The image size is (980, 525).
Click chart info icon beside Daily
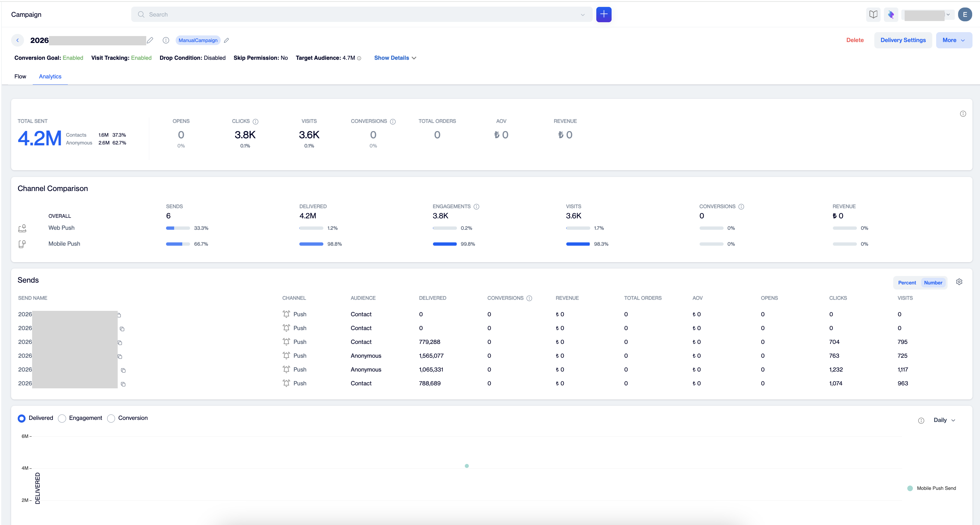pos(921,420)
